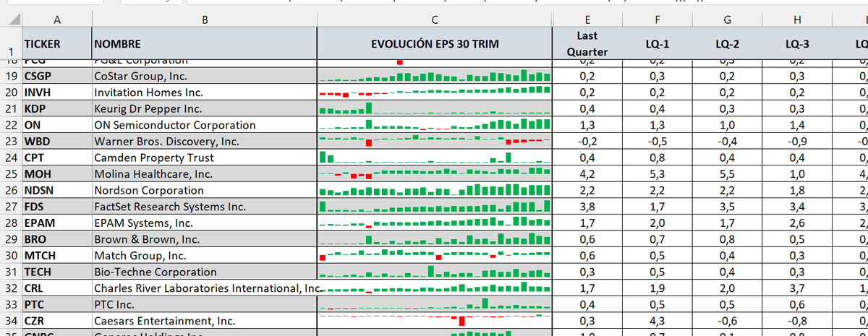Click the Caesars Entertainment EPS sparkline
The width and height of the screenshot is (868, 336).
(x=434, y=321)
